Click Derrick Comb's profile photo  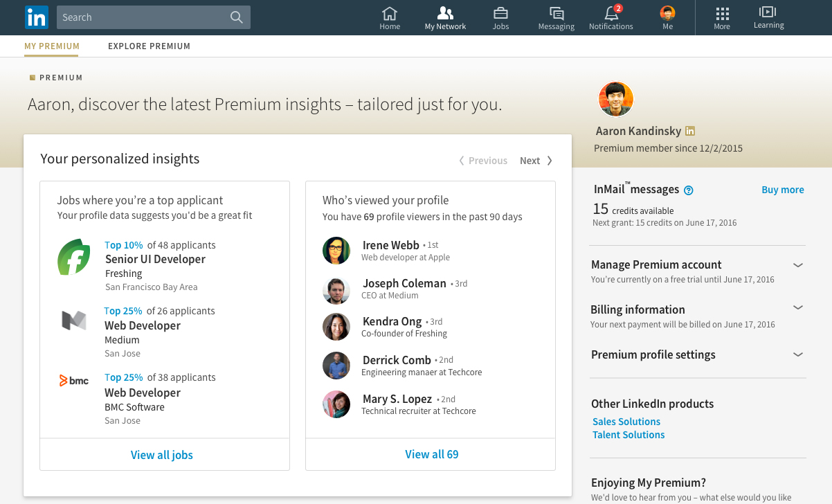[x=336, y=365]
